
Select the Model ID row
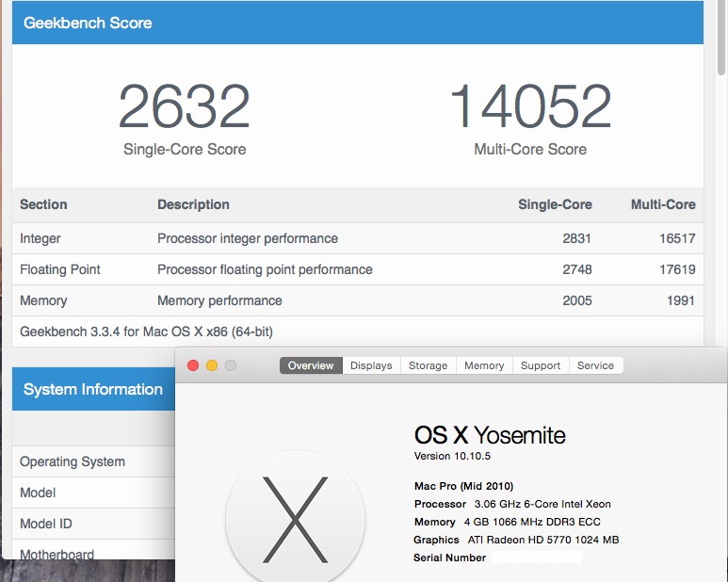(x=93, y=524)
